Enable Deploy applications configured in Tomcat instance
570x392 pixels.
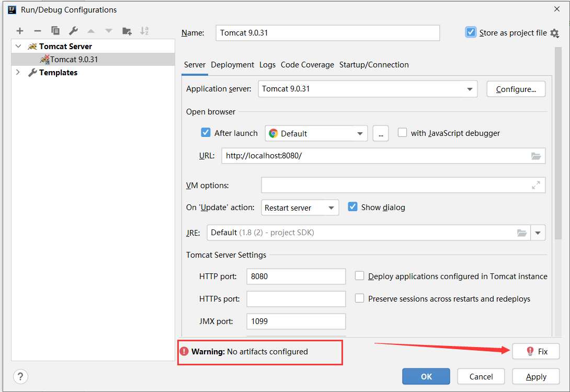[360, 276]
